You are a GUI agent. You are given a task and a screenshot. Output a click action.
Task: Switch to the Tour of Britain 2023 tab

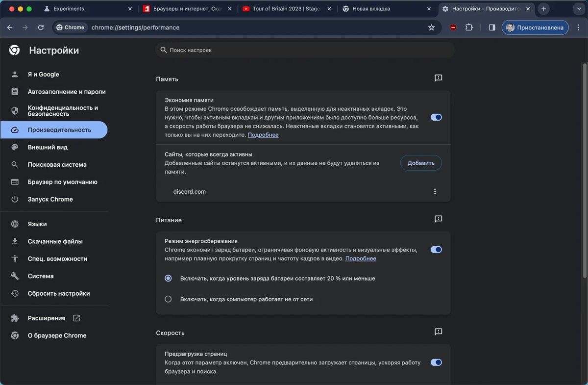287,9
